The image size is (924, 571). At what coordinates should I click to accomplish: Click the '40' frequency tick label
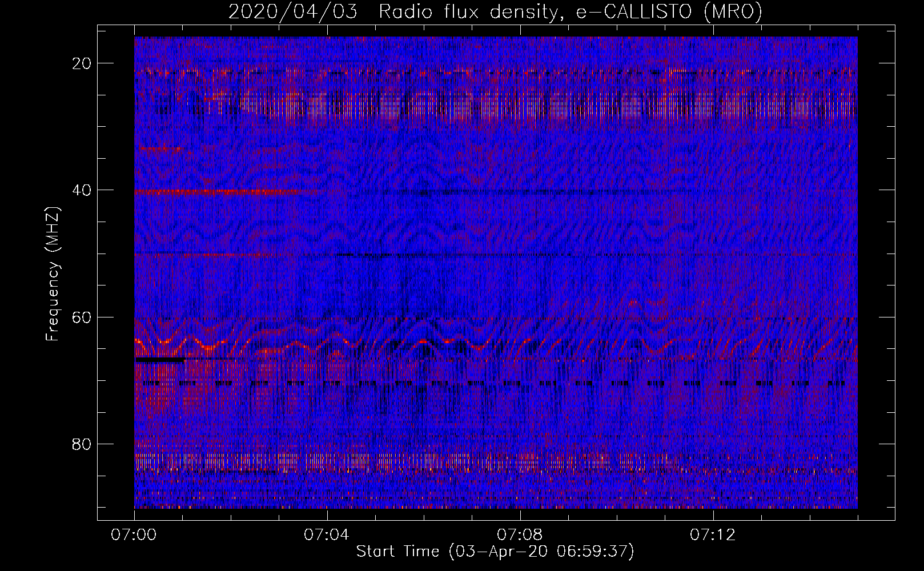(82, 190)
